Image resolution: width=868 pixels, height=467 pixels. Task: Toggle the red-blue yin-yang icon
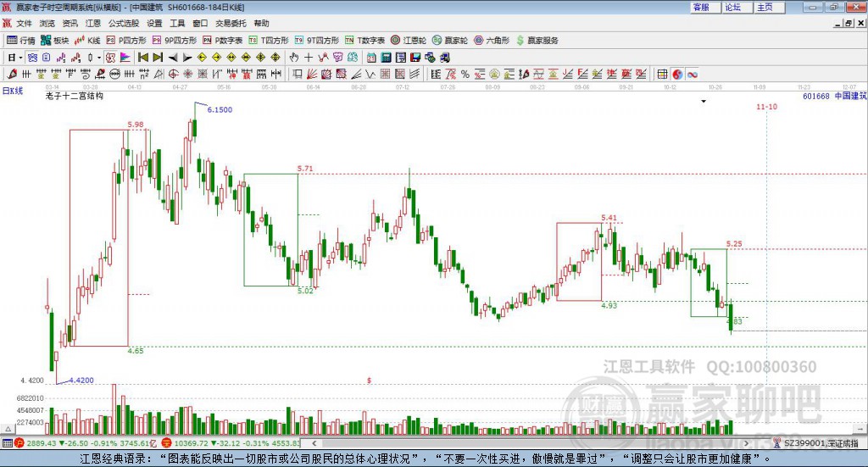[677, 74]
